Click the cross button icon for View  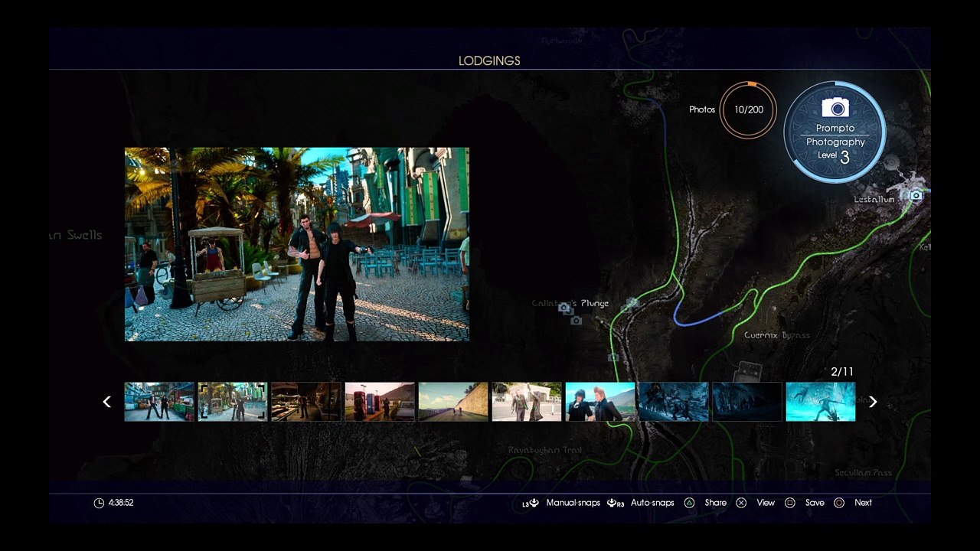741,503
